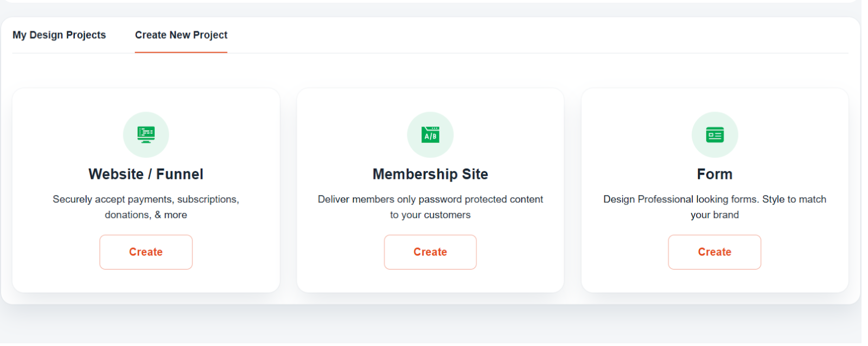Click the "to your customers" text line
The height and width of the screenshot is (346, 868).
pyautogui.click(x=430, y=215)
